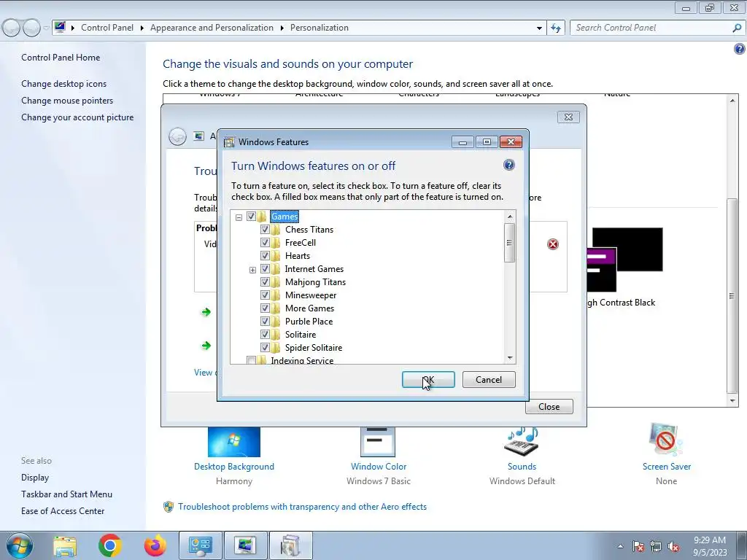
Task: Click the red error icon in troubleshooter
Action: click(553, 244)
